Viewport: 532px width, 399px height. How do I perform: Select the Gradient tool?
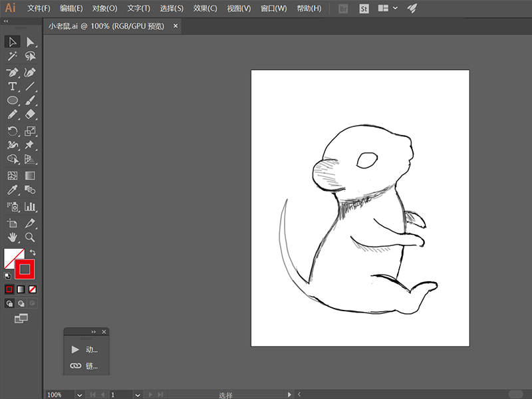[x=30, y=176]
